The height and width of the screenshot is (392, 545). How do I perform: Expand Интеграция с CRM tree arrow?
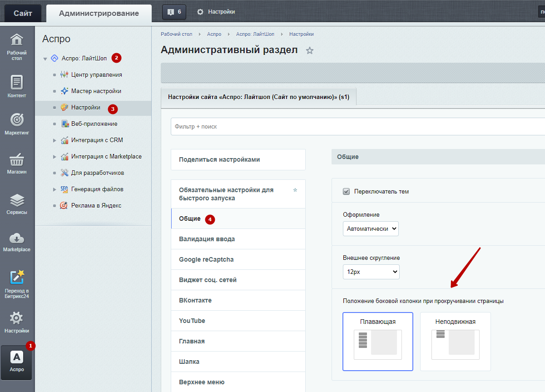coord(54,140)
